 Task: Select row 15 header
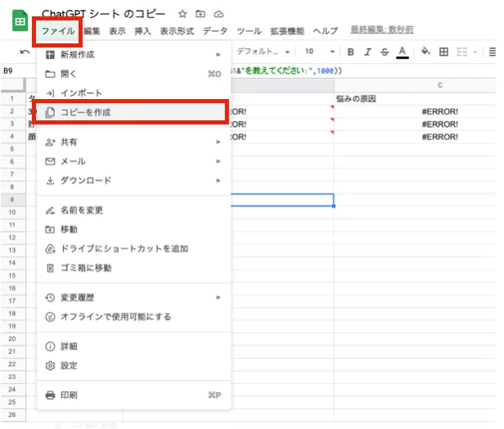[13, 276]
